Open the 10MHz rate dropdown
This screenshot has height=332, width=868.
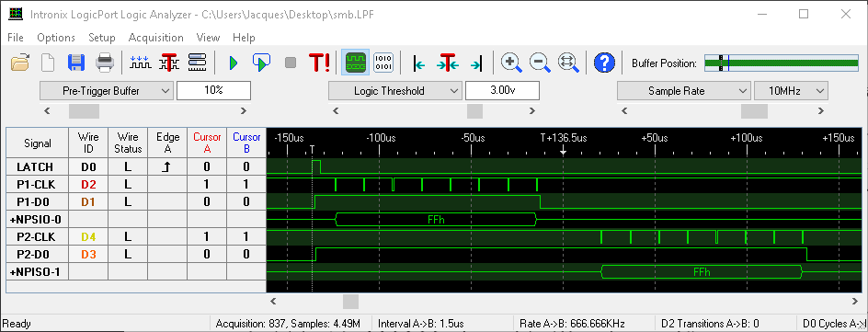pyautogui.click(x=791, y=91)
